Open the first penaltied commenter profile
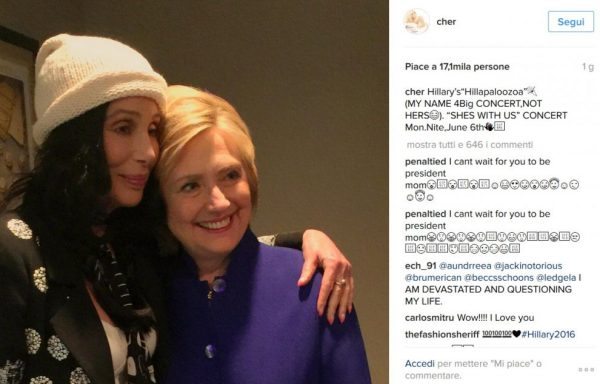The width and height of the screenshot is (600, 384). click(426, 162)
